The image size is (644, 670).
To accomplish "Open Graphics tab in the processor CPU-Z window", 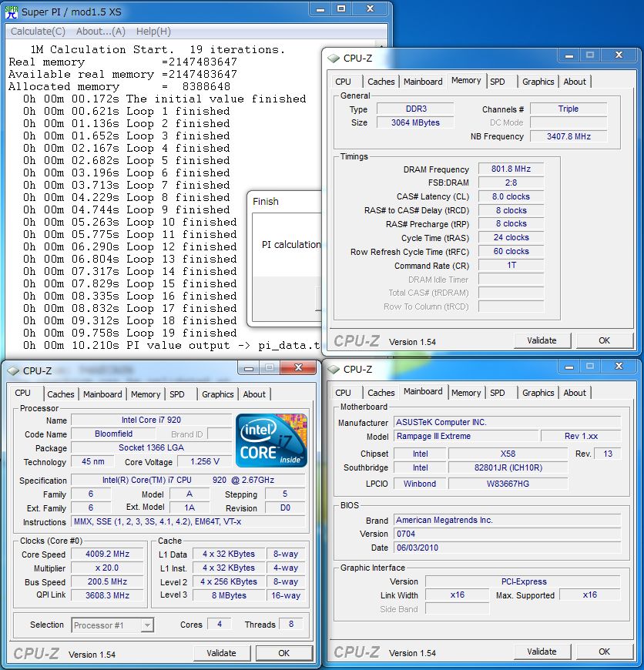I will pos(217,394).
